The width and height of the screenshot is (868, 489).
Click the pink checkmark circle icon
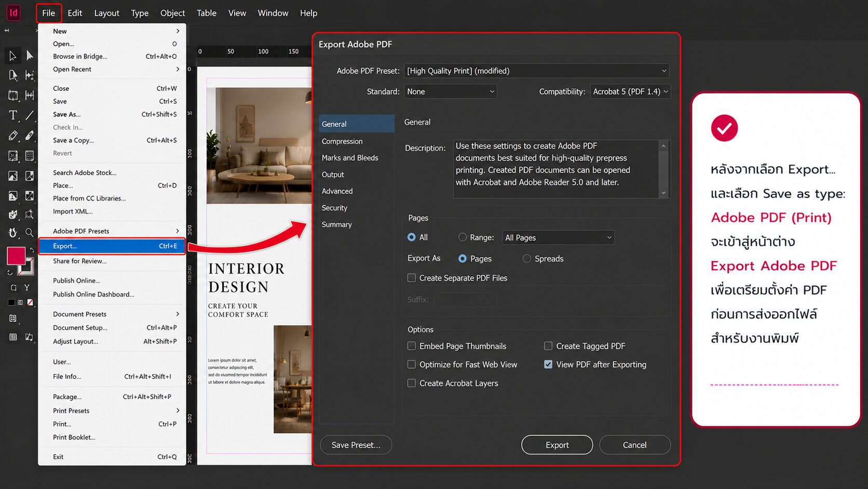click(724, 128)
